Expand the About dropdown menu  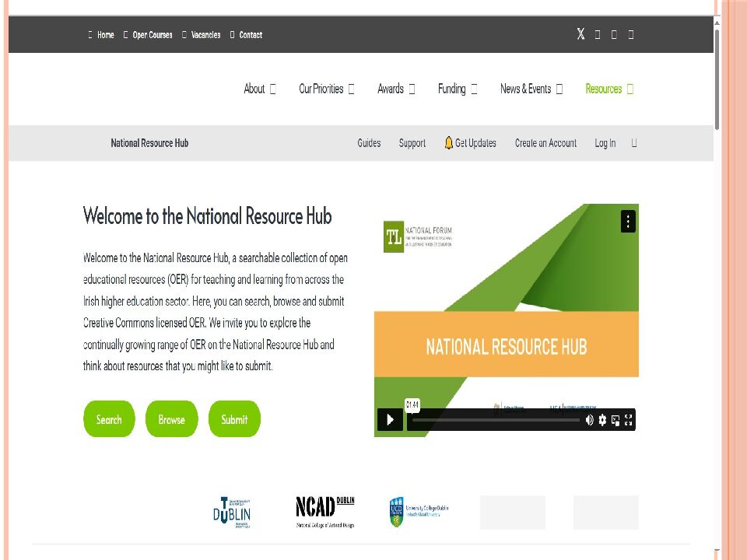click(x=260, y=89)
